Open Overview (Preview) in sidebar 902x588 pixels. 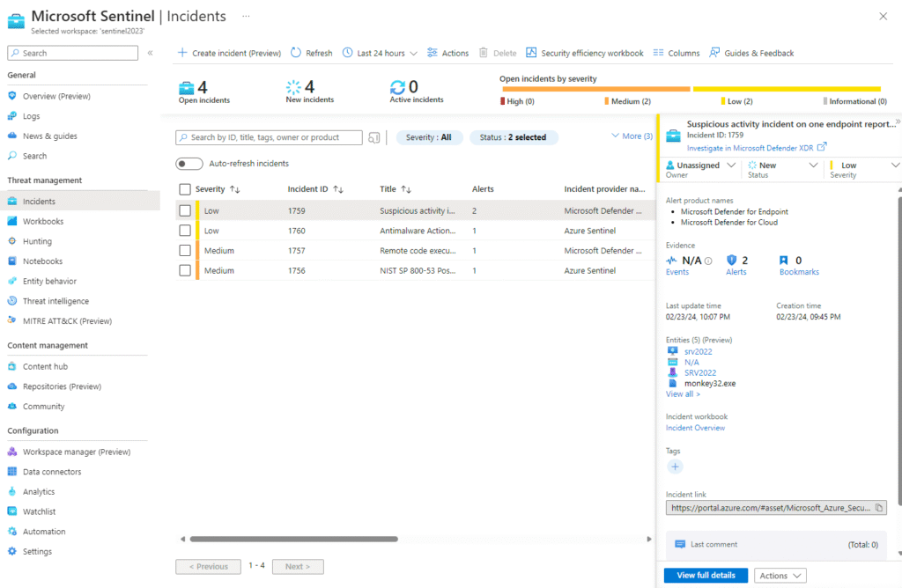pyautogui.click(x=56, y=96)
